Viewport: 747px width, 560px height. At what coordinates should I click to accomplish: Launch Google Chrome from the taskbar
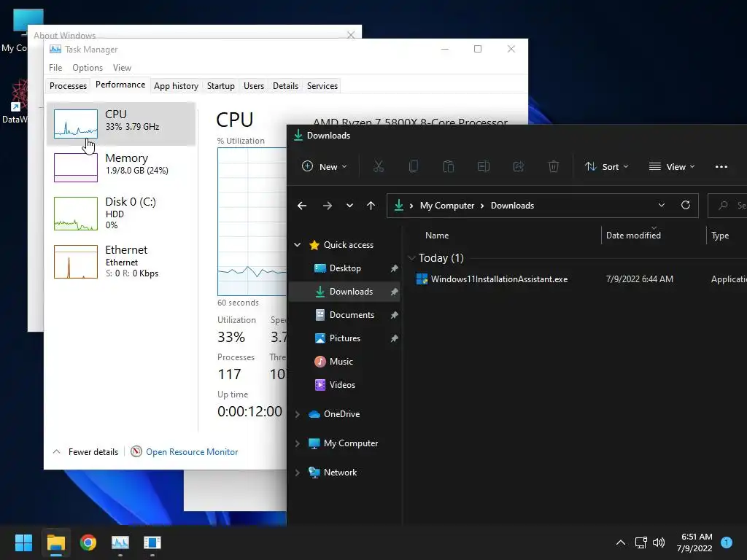(88, 542)
